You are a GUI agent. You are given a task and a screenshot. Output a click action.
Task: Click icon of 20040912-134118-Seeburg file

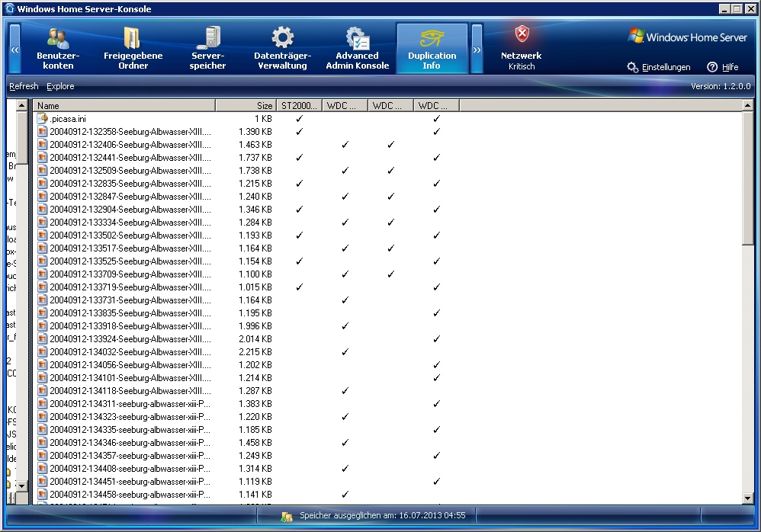[x=42, y=391]
